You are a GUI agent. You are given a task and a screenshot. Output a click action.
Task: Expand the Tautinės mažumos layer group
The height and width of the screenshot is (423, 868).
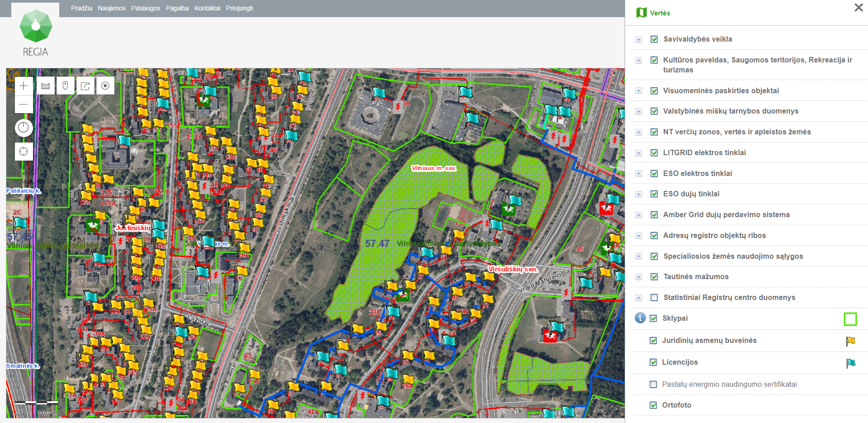tap(639, 277)
